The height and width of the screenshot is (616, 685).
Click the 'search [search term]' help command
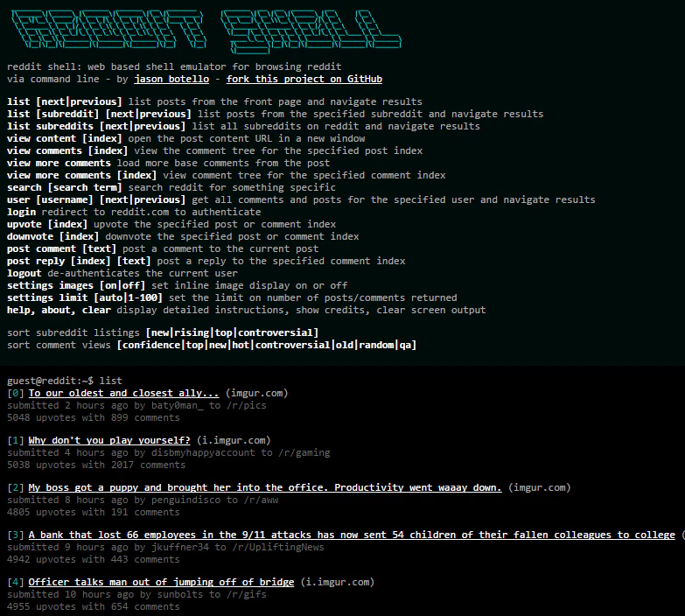point(65,187)
